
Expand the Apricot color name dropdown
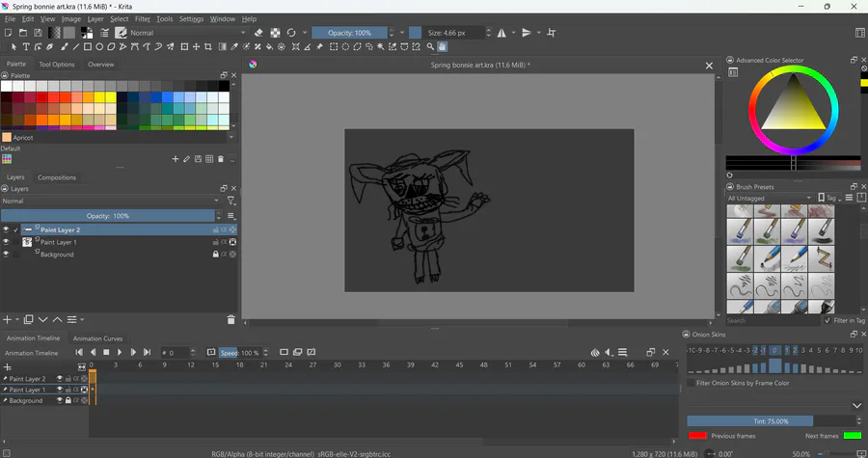click(231, 137)
